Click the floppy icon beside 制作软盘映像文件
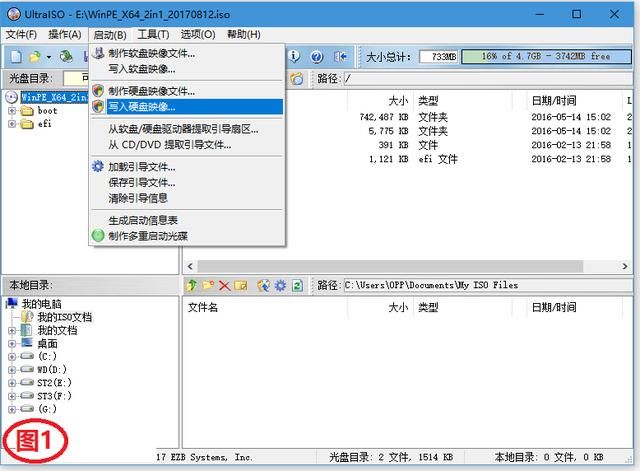640x471 pixels. click(x=98, y=53)
